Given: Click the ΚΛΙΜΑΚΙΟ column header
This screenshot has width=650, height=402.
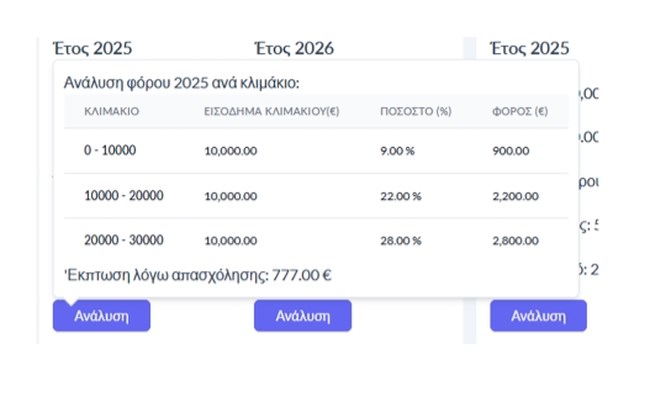Looking at the screenshot, I should 112,111.
